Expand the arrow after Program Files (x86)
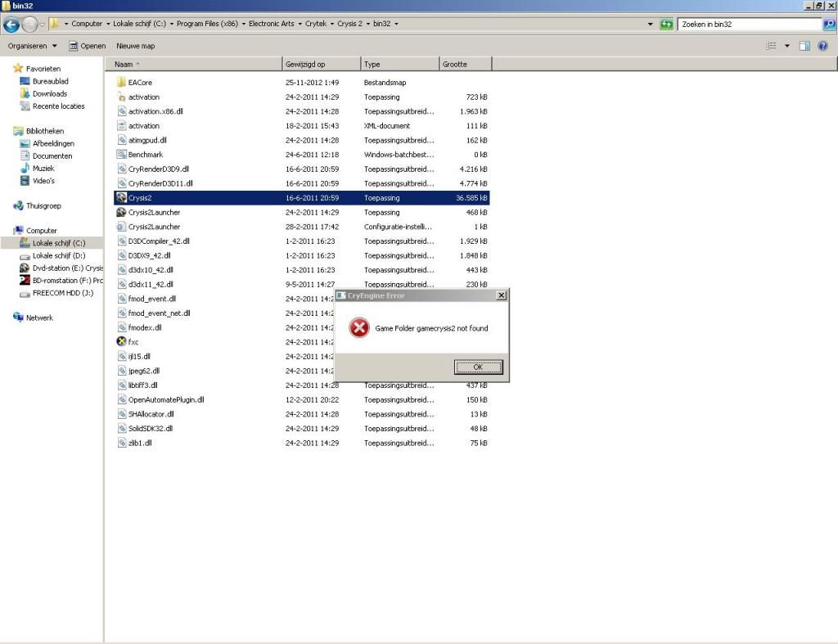838x644 pixels. click(x=243, y=24)
